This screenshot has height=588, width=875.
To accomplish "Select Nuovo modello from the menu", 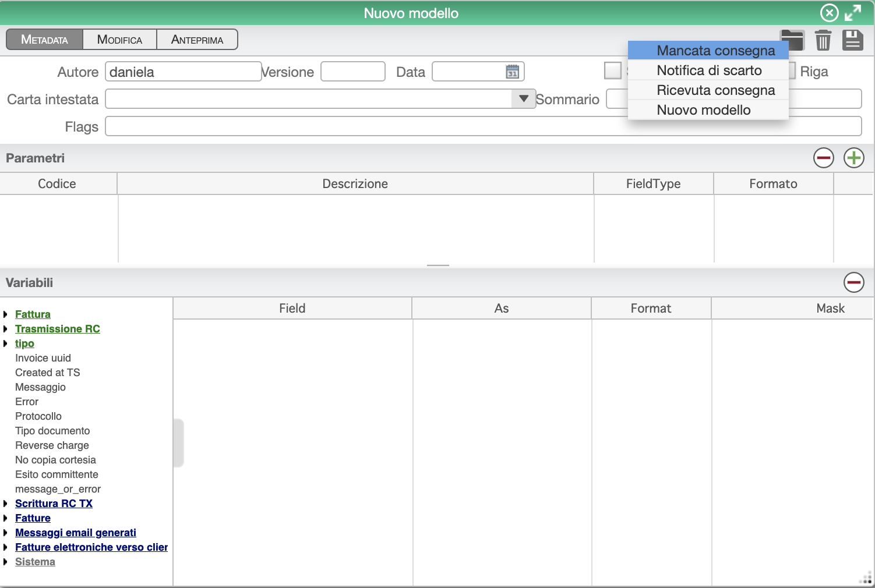I will coord(708,110).
